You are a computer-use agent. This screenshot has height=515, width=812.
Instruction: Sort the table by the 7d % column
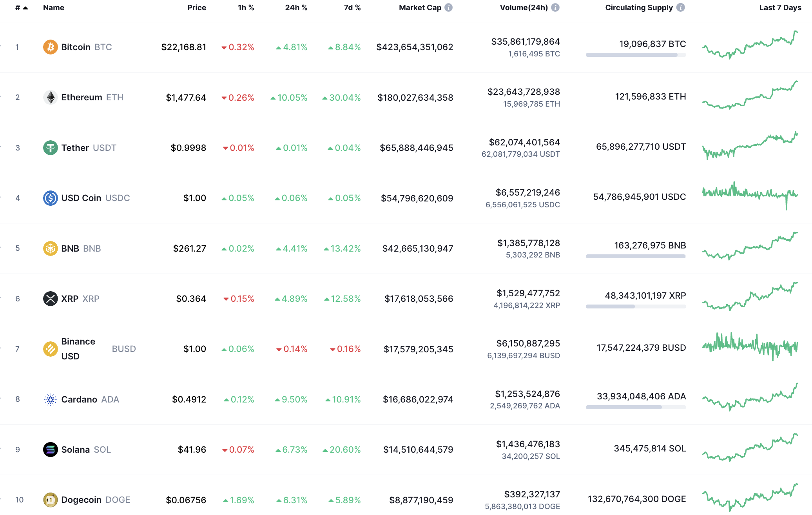352,7
